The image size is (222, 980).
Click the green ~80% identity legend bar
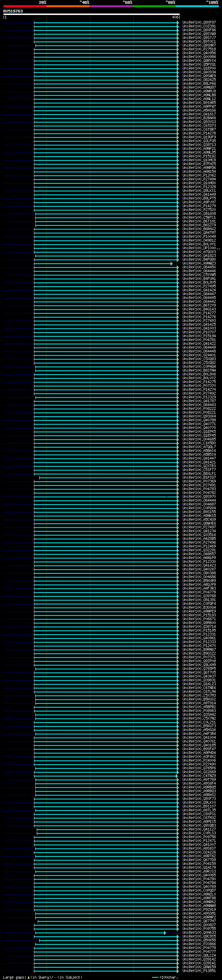(x=154, y=6)
